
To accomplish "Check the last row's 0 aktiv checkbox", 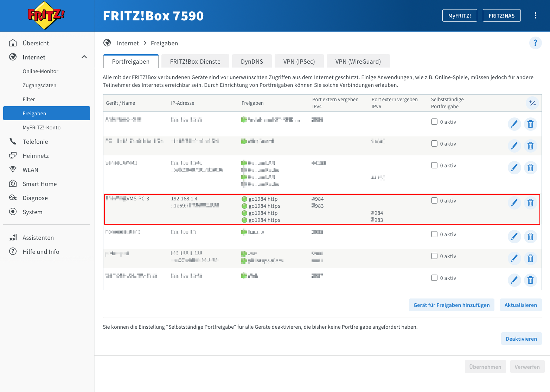I will (x=434, y=278).
